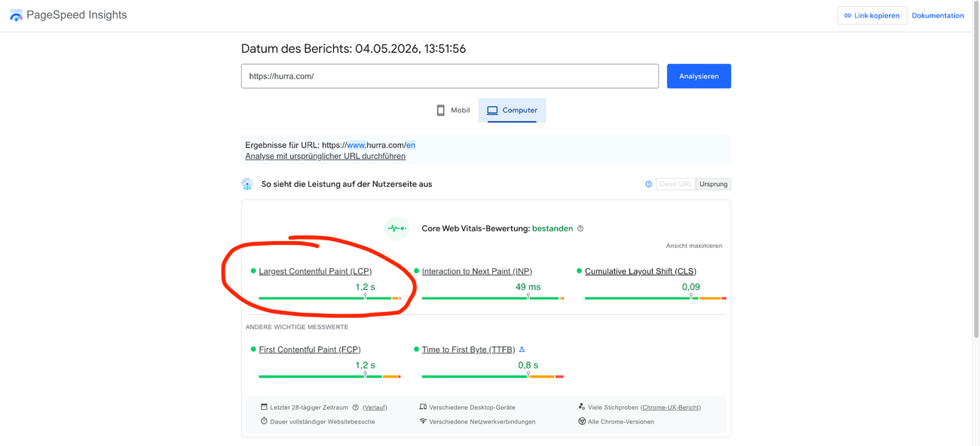Image resolution: width=980 pixels, height=446 pixels.
Task: Open the Verlauf link
Action: tap(375, 408)
